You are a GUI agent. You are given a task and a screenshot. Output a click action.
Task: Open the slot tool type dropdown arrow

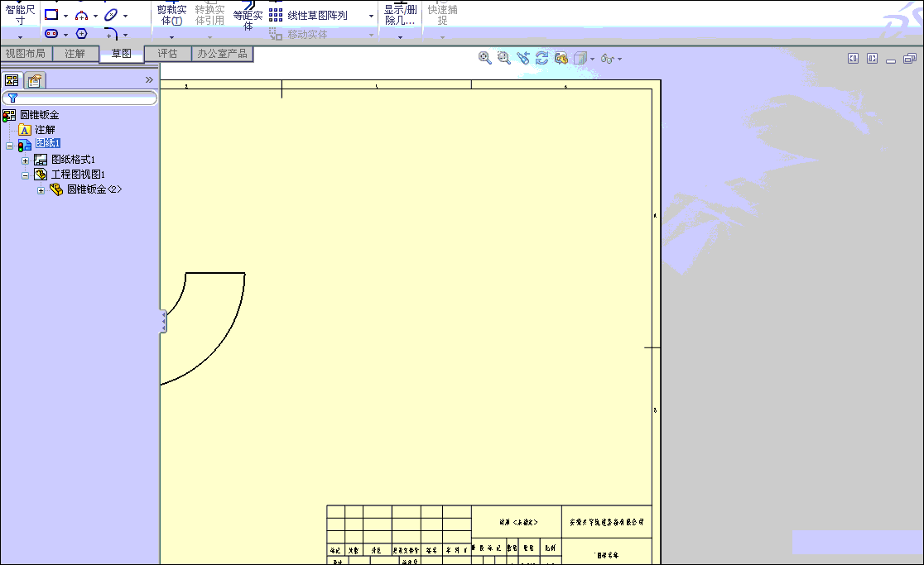[x=65, y=35]
